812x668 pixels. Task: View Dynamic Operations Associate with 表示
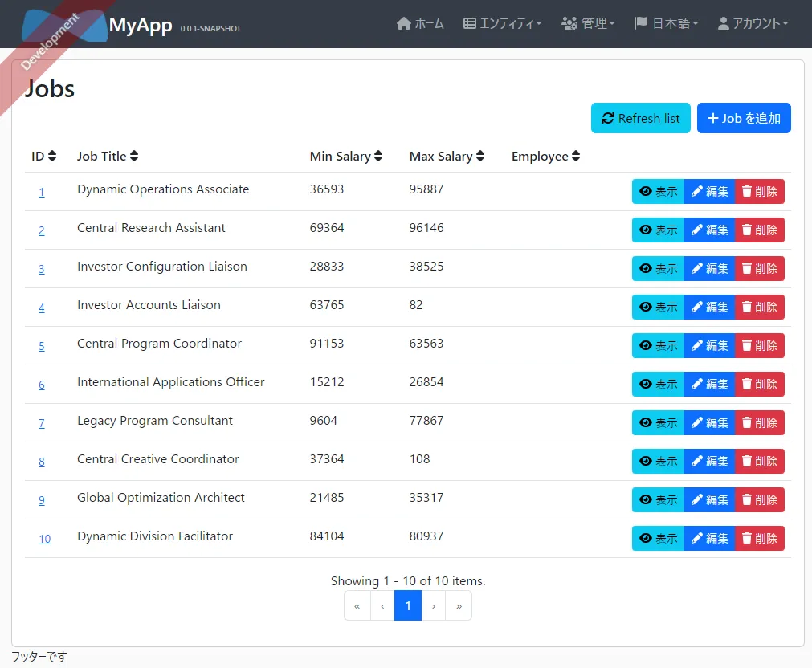point(659,192)
